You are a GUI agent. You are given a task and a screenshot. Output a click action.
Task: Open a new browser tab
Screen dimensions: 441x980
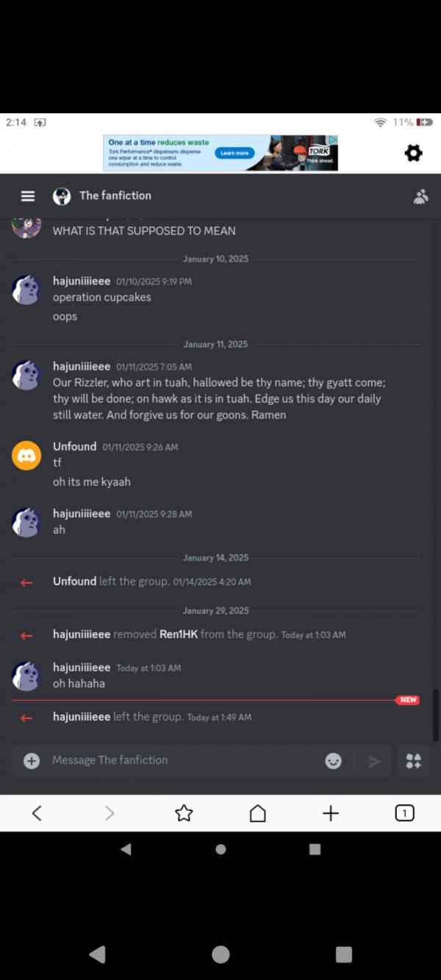tap(331, 812)
